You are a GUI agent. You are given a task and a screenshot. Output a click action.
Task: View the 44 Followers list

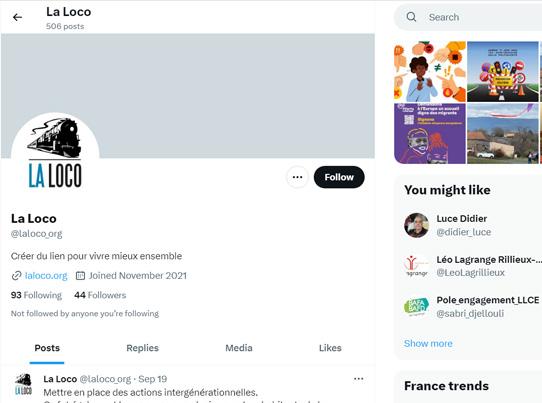pyautogui.click(x=100, y=295)
